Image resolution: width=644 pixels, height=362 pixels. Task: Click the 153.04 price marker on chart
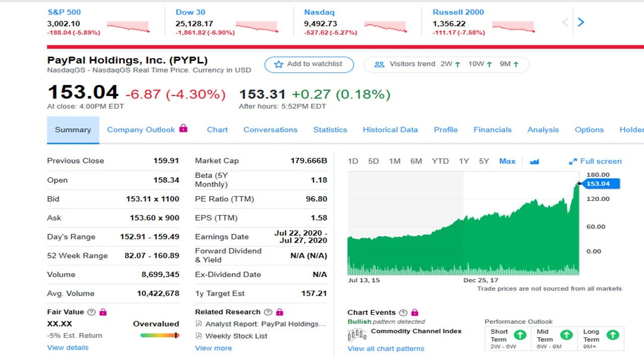(x=600, y=184)
